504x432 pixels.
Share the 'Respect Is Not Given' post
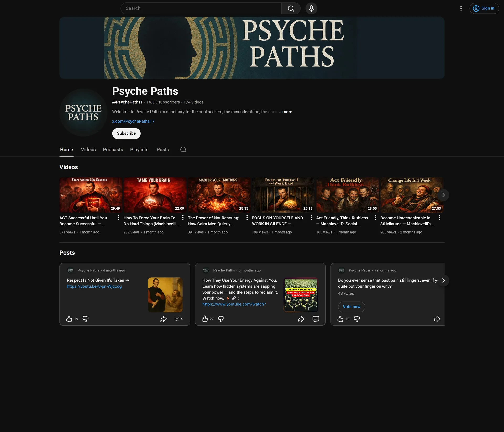tap(164, 319)
